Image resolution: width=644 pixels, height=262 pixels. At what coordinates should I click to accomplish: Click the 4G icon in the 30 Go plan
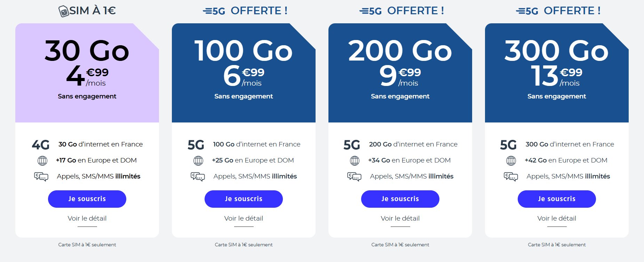[41, 145]
